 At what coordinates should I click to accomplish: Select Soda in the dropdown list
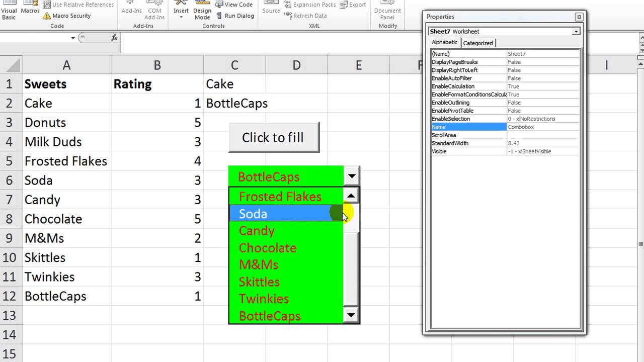(x=286, y=214)
